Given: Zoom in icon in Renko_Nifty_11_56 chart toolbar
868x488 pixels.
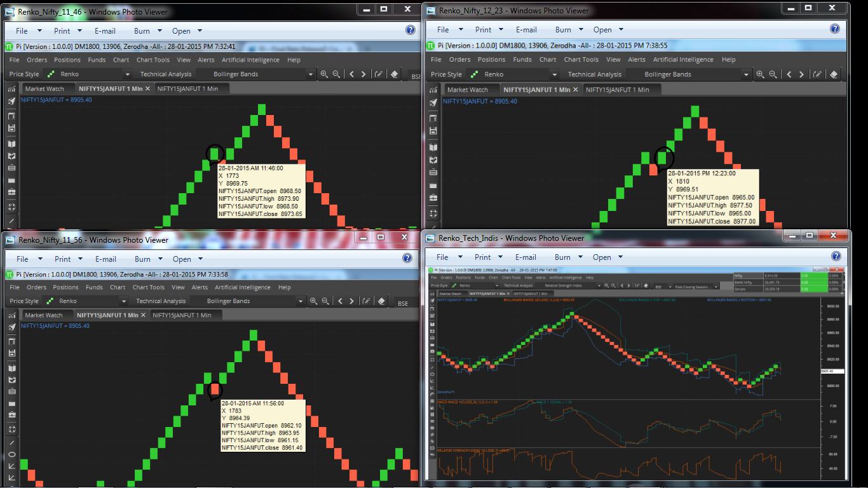Looking at the screenshot, I should pyautogui.click(x=313, y=301).
